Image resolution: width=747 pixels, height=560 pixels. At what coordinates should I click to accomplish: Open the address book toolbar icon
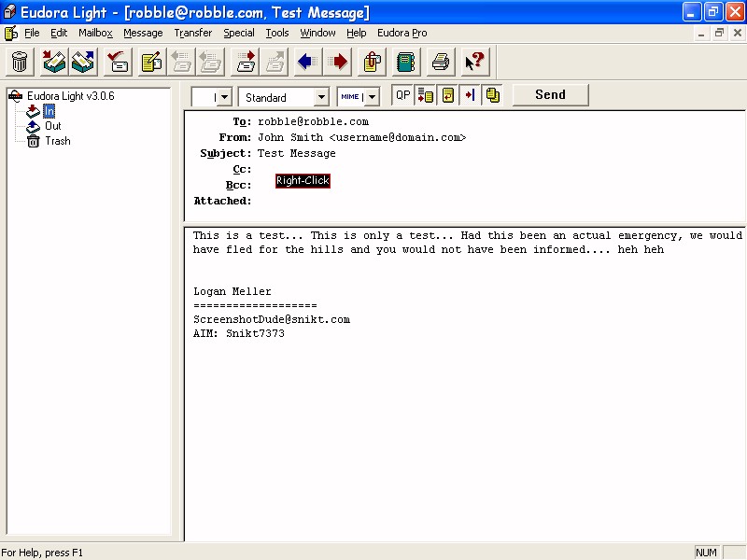click(x=406, y=62)
